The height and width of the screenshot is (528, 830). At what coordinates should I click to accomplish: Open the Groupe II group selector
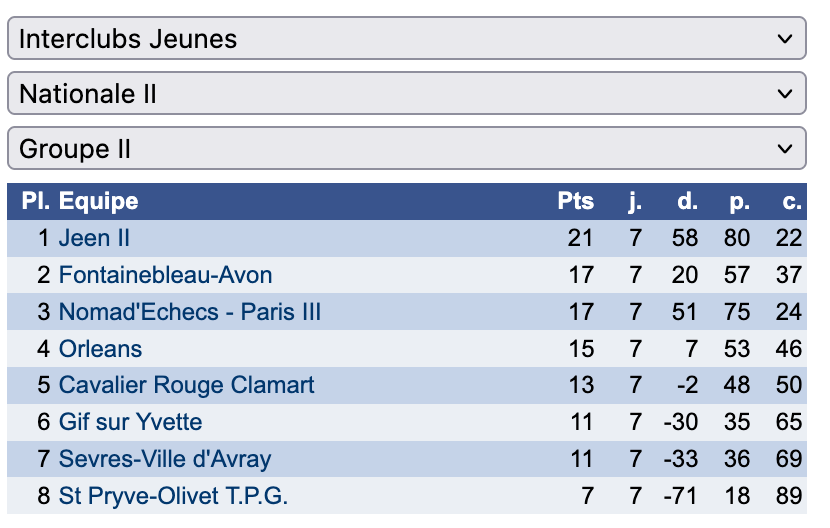[406, 149]
